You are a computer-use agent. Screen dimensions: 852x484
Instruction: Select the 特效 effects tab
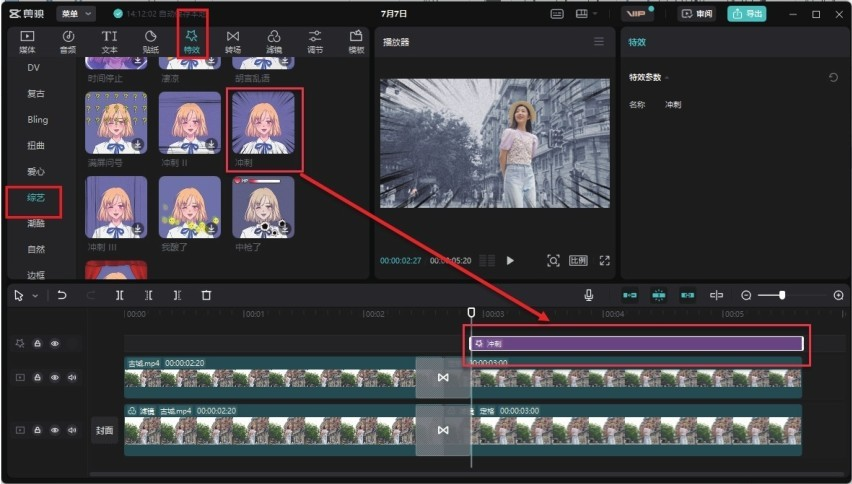(x=191, y=41)
